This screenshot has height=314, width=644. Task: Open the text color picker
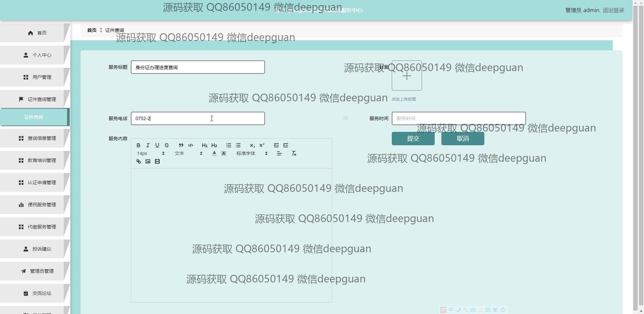pyautogui.click(x=214, y=153)
